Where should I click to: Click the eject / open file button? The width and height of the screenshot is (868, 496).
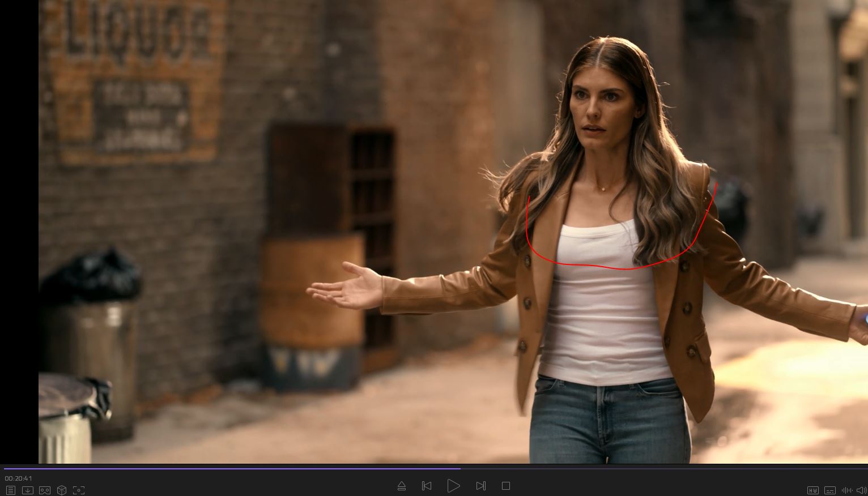[x=402, y=486]
